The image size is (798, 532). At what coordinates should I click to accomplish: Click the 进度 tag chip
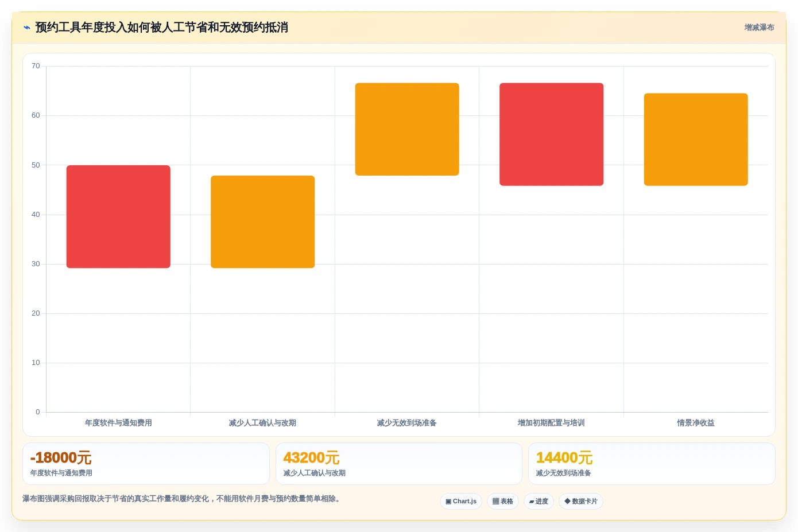click(x=539, y=501)
